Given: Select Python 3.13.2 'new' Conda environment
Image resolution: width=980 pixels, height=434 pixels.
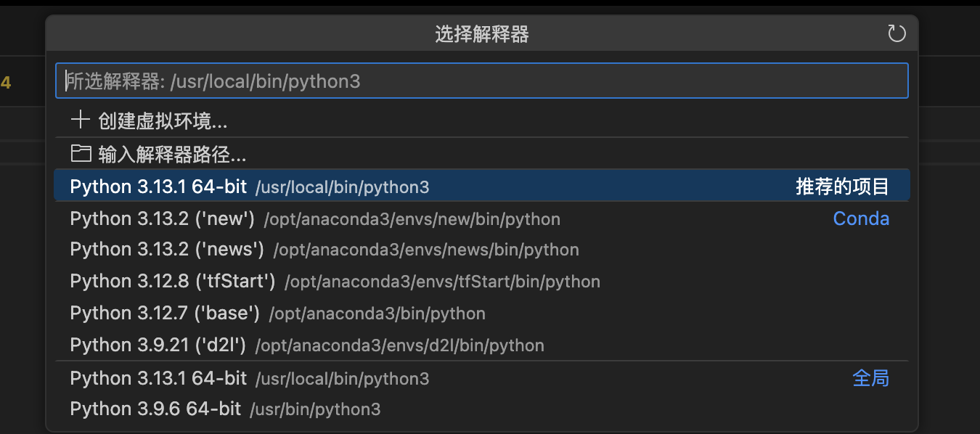Looking at the screenshot, I should click(x=290, y=218).
